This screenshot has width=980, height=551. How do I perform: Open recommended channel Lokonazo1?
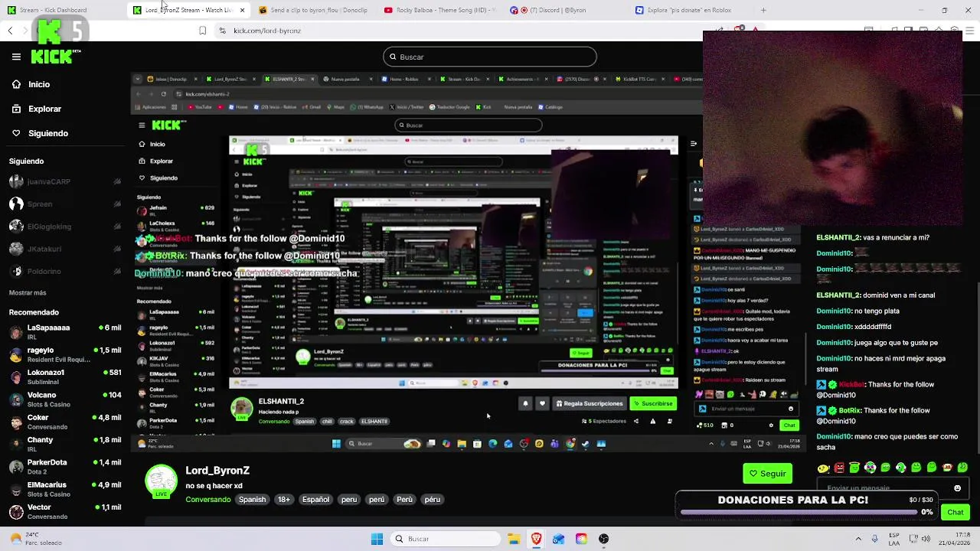[65, 377]
